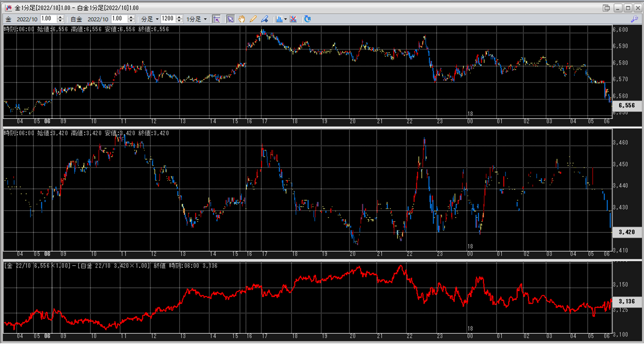
Task: Click the 金 2022/10 contract label
Action: tap(27, 19)
